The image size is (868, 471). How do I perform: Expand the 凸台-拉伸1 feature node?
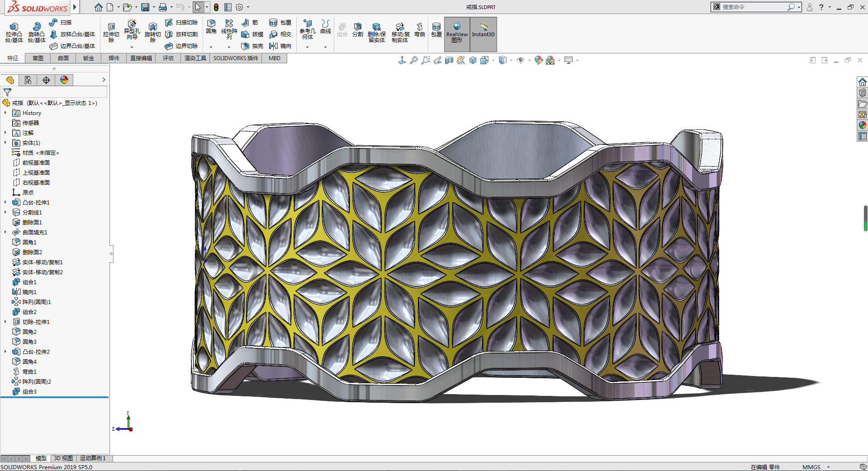(x=5, y=202)
